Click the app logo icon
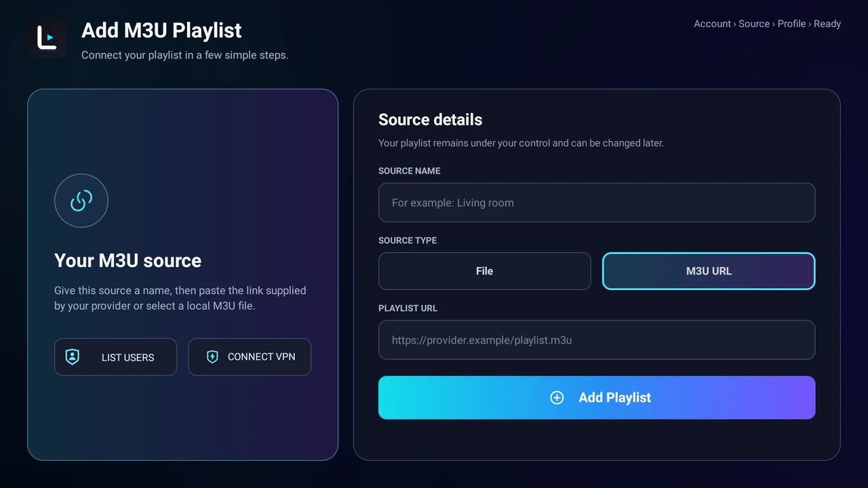The image size is (868, 488). [x=47, y=38]
